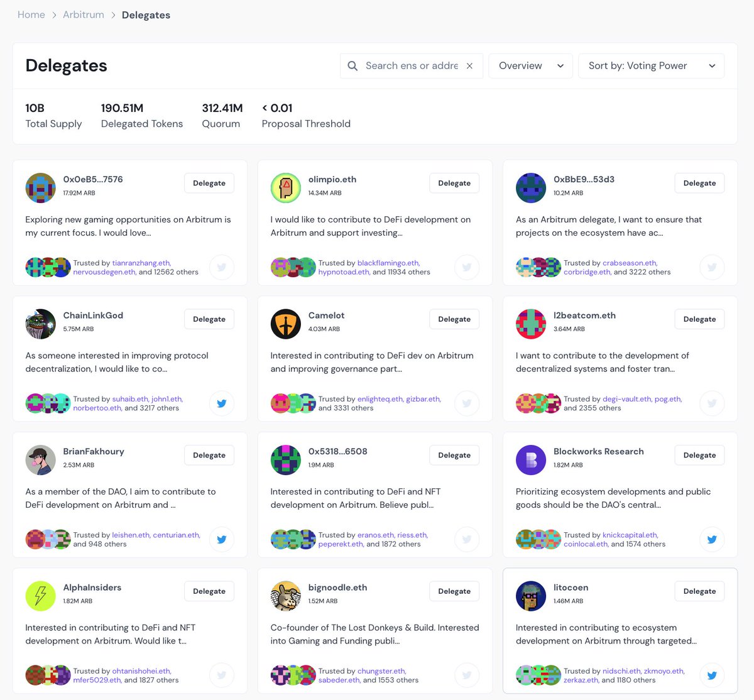Delegate to Camelot

click(x=454, y=319)
